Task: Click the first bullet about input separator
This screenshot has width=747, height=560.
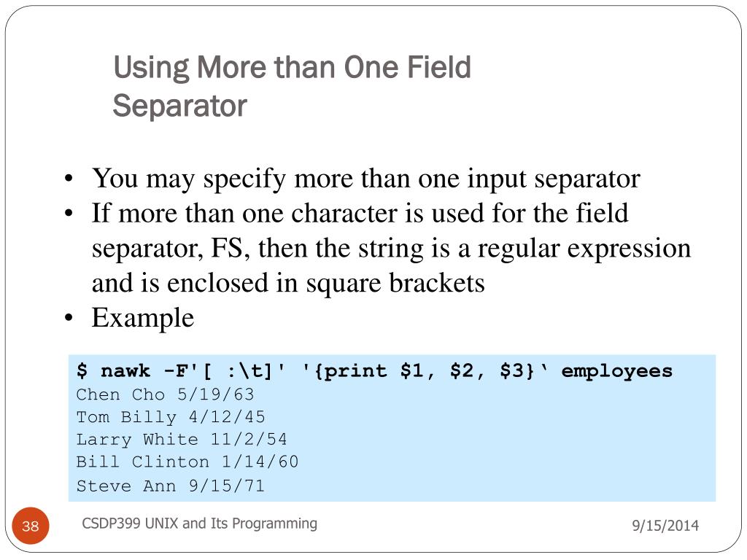Action: coord(366,179)
